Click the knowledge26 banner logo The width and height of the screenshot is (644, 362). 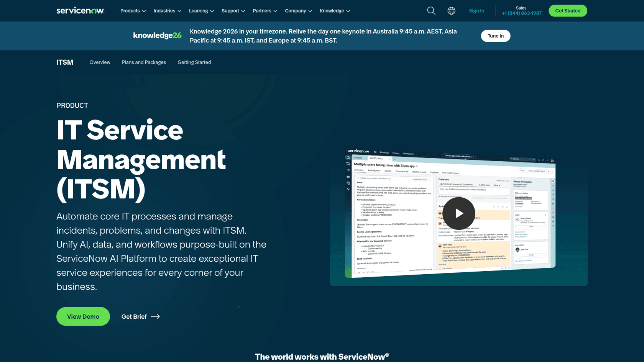point(157,36)
